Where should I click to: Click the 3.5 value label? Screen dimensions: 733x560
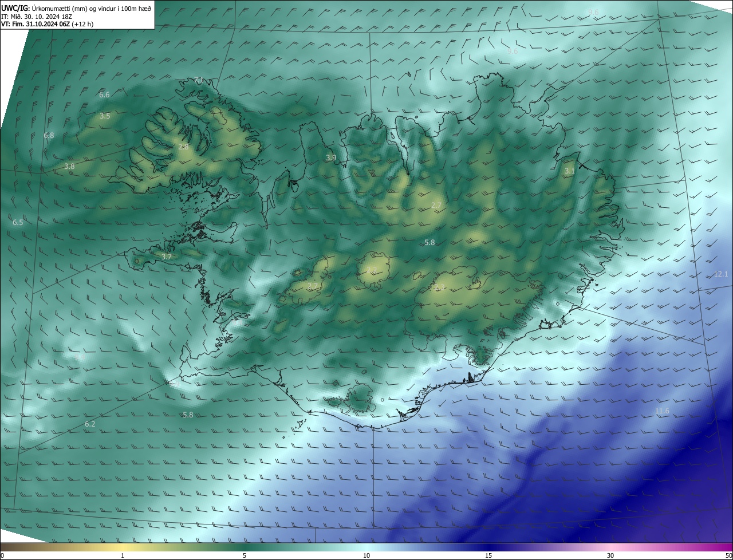105,116
